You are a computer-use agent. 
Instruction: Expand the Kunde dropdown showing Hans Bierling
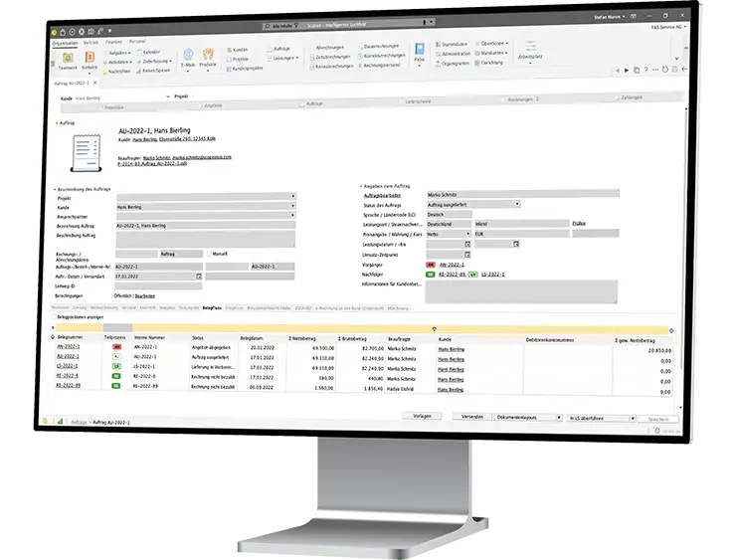(292, 206)
